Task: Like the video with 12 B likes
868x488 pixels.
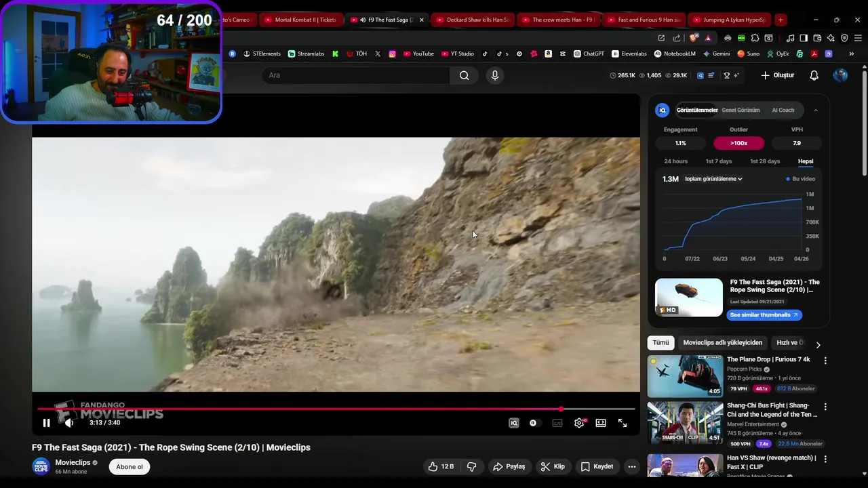Action: point(441,466)
